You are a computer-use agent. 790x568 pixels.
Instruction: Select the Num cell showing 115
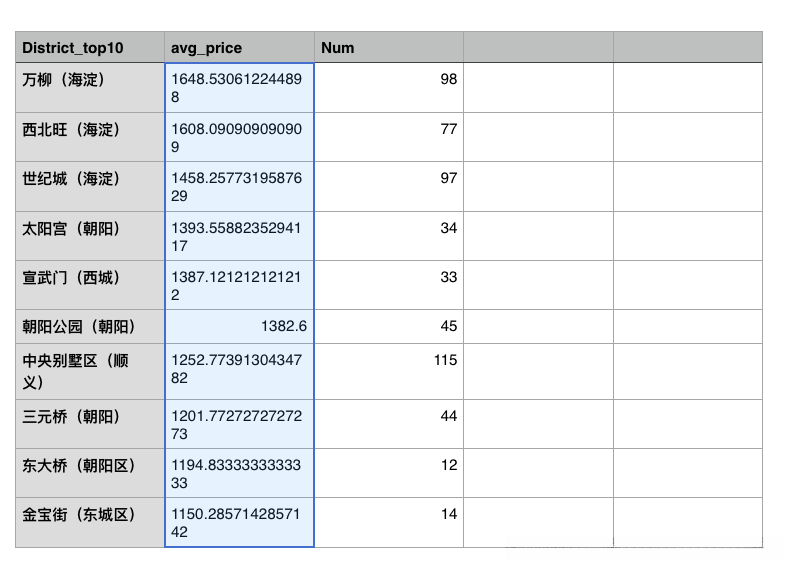tap(388, 371)
